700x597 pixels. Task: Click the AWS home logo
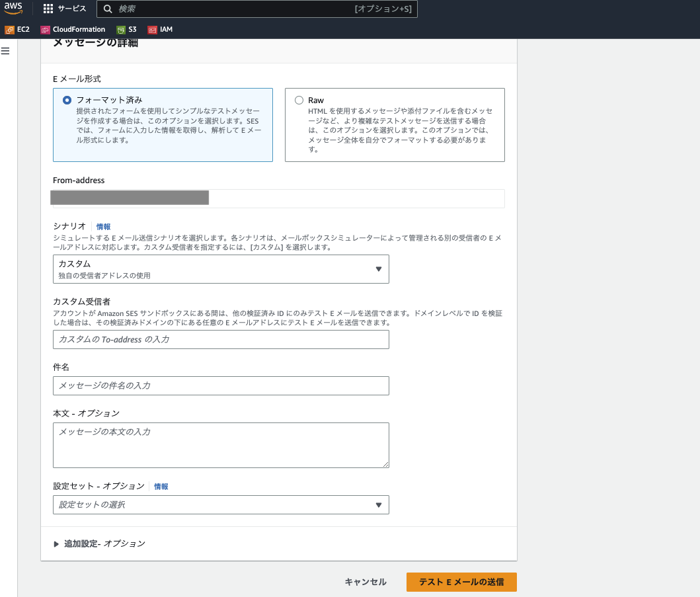click(14, 9)
